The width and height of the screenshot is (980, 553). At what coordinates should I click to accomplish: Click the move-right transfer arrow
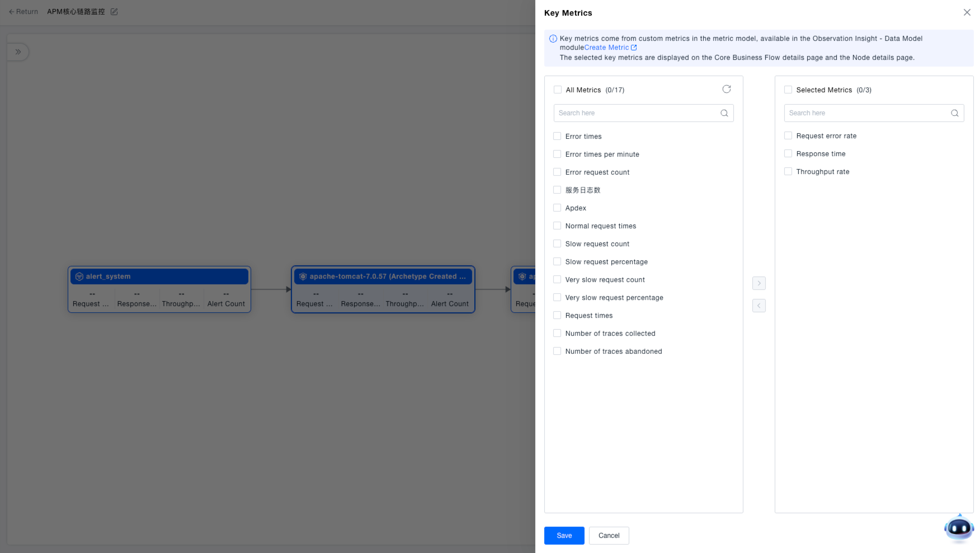coord(758,283)
